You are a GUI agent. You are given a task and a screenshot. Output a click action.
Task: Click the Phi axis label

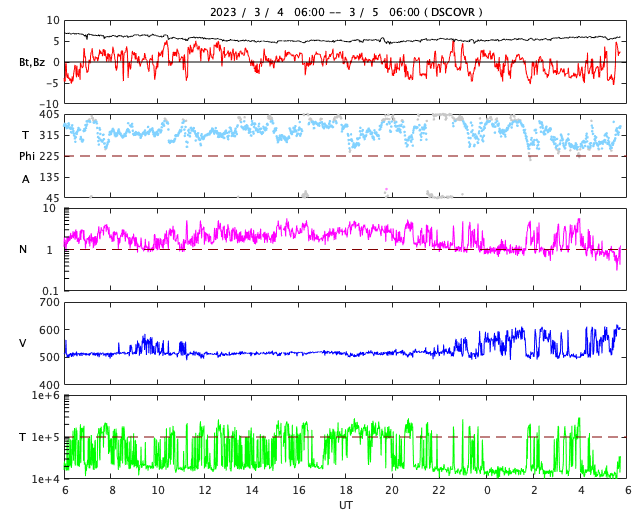point(27,156)
